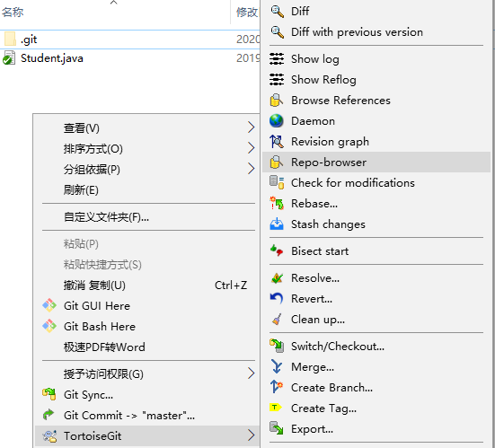Click the Create Tag yellow icon

click(275, 408)
